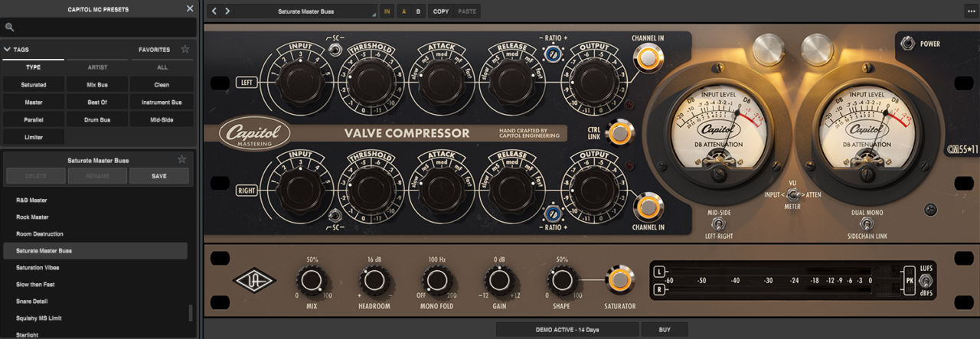The width and height of the screenshot is (980, 339).
Task: Toggle the IN bypass button
Action: 387,11
